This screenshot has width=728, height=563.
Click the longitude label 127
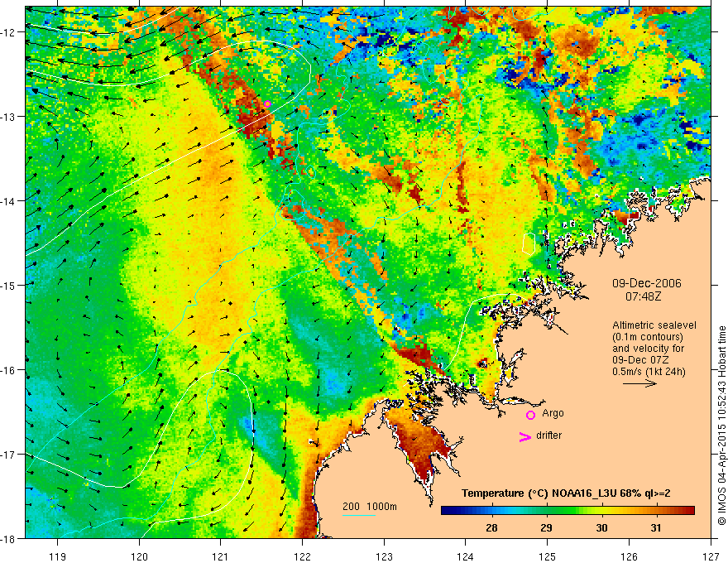pyautogui.click(x=711, y=556)
